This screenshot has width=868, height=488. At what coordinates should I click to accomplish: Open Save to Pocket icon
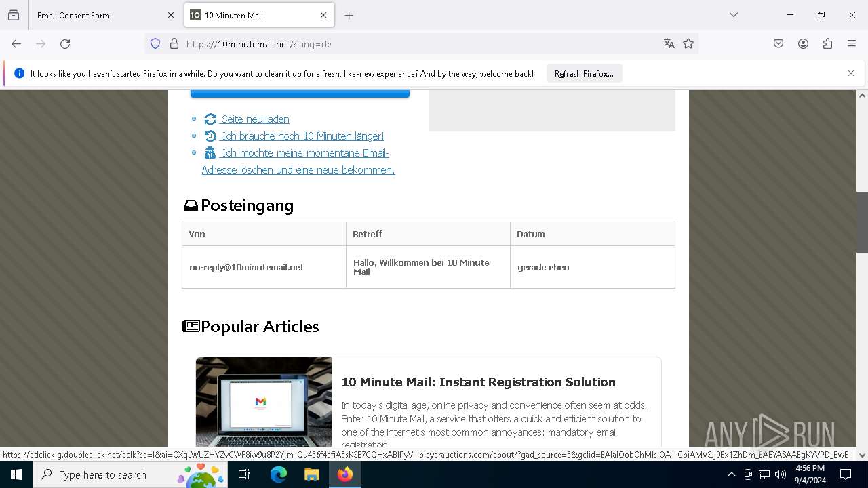778,44
